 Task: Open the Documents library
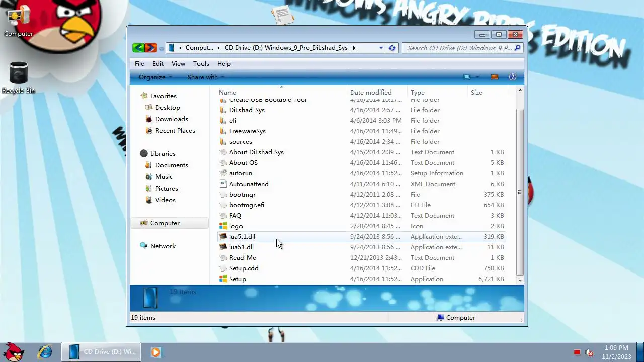point(172,165)
